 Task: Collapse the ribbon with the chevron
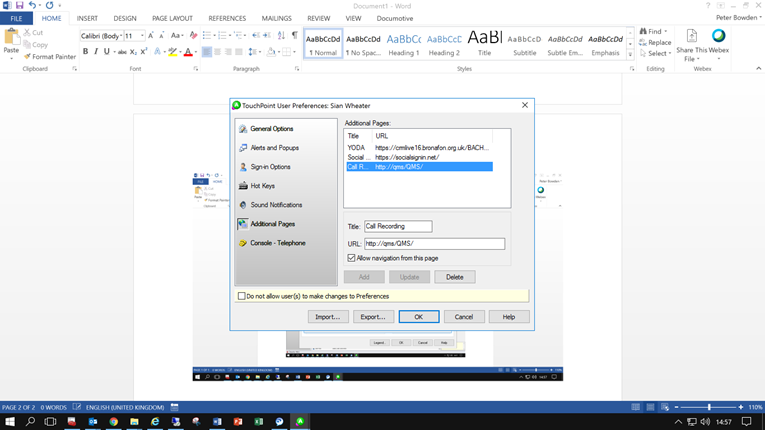pos(759,68)
